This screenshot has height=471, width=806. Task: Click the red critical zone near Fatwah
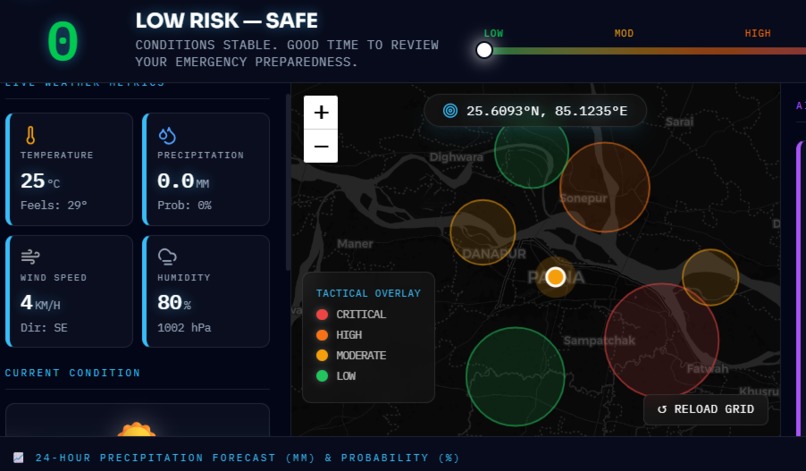tap(662, 340)
